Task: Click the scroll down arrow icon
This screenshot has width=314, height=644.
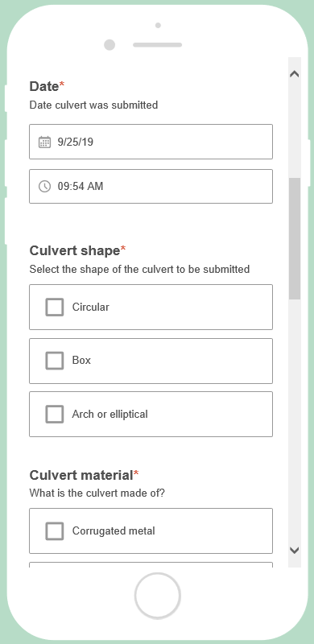Action: 294,550
